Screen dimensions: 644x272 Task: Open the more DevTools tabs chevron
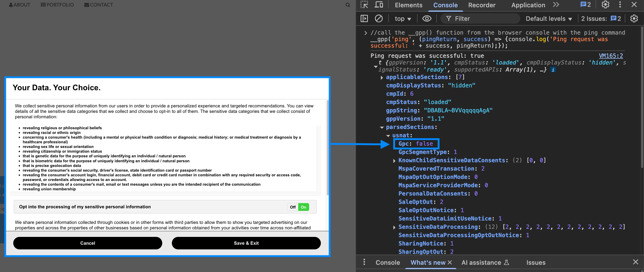[556, 5]
